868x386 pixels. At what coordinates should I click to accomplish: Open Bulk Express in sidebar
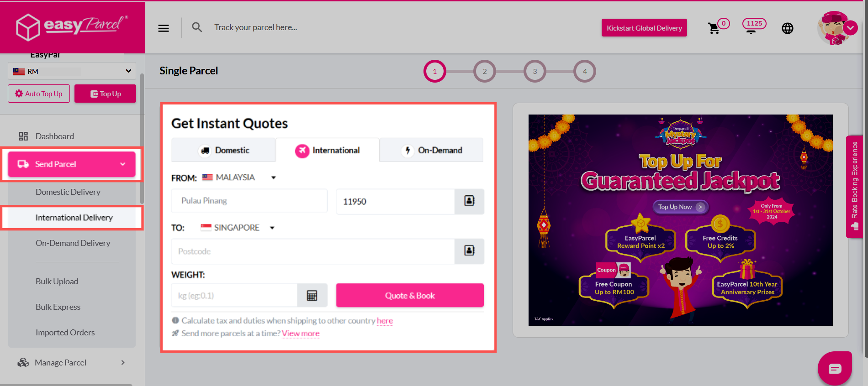tap(58, 307)
